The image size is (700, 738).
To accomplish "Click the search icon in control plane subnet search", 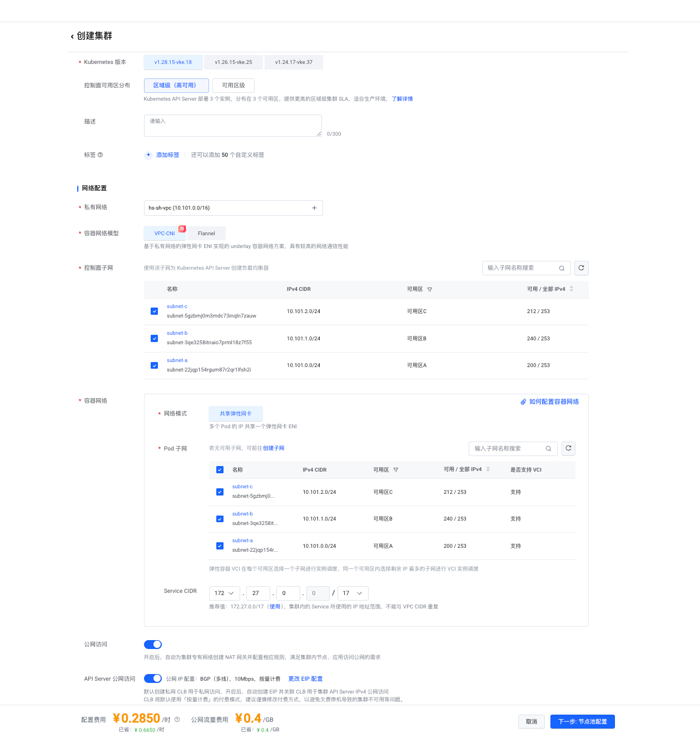I will coord(562,268).
